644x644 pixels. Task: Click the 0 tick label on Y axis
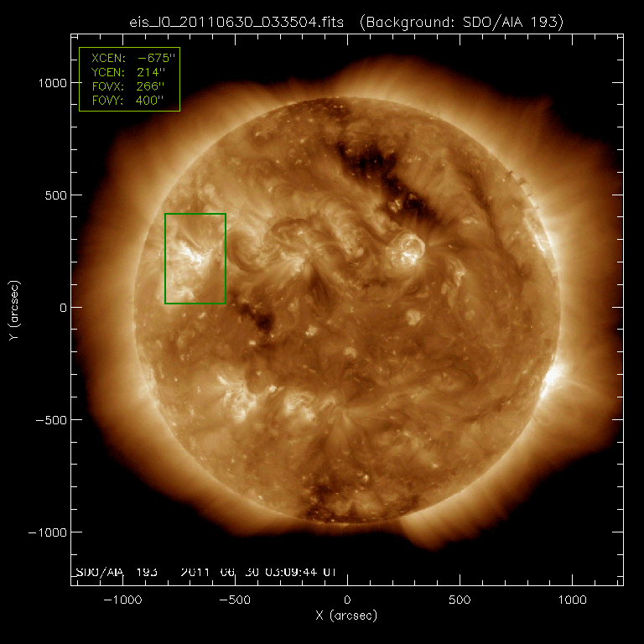point(60,308)
